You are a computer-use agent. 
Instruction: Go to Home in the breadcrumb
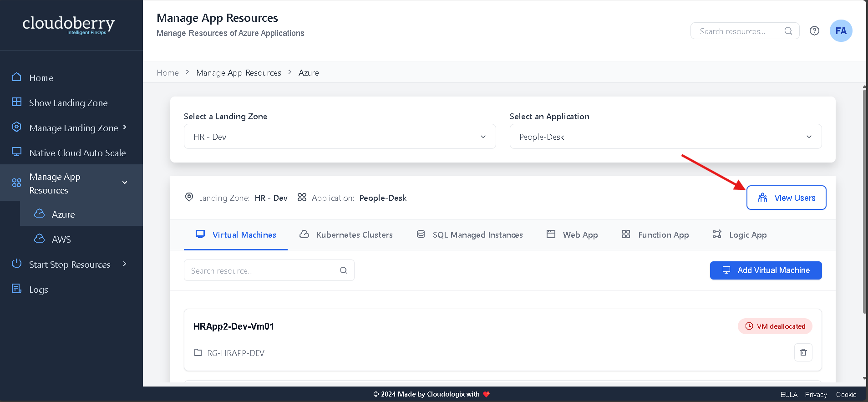tap(168, 73)
